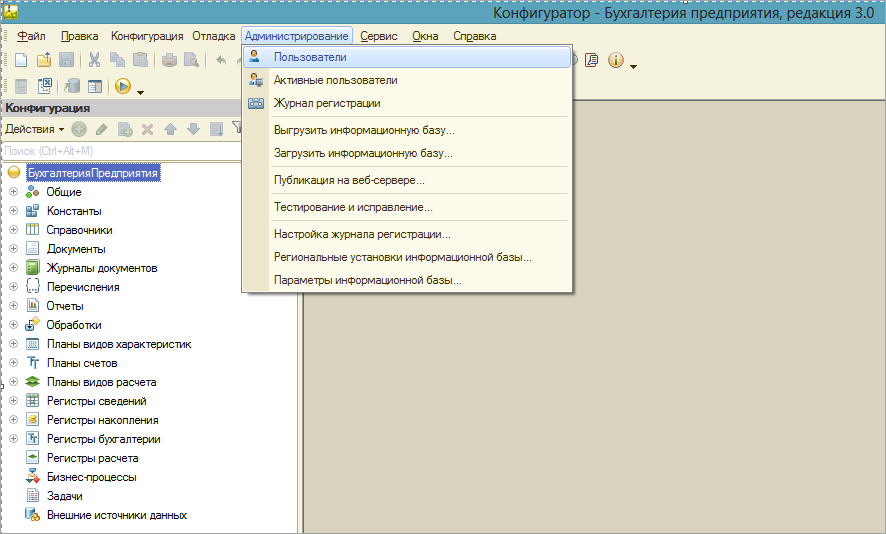Click the database configuration update icon
The height and width of the screenshot is (534, 886).
71,87
